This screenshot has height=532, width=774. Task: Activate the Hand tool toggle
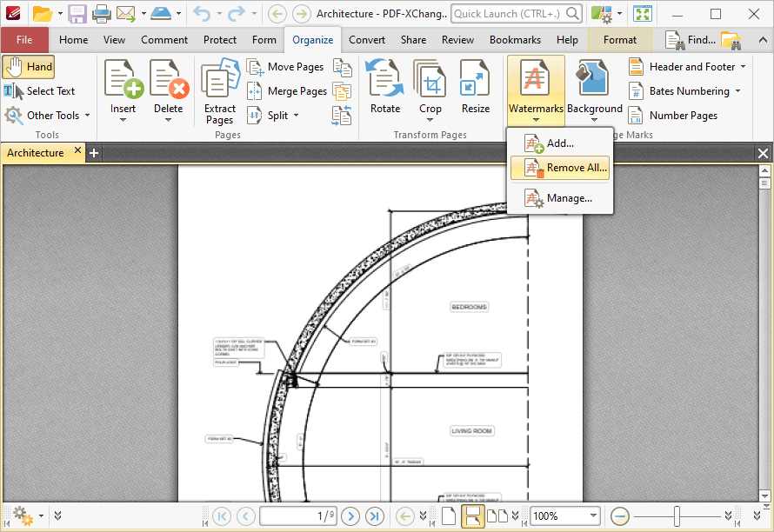(29, 67)
